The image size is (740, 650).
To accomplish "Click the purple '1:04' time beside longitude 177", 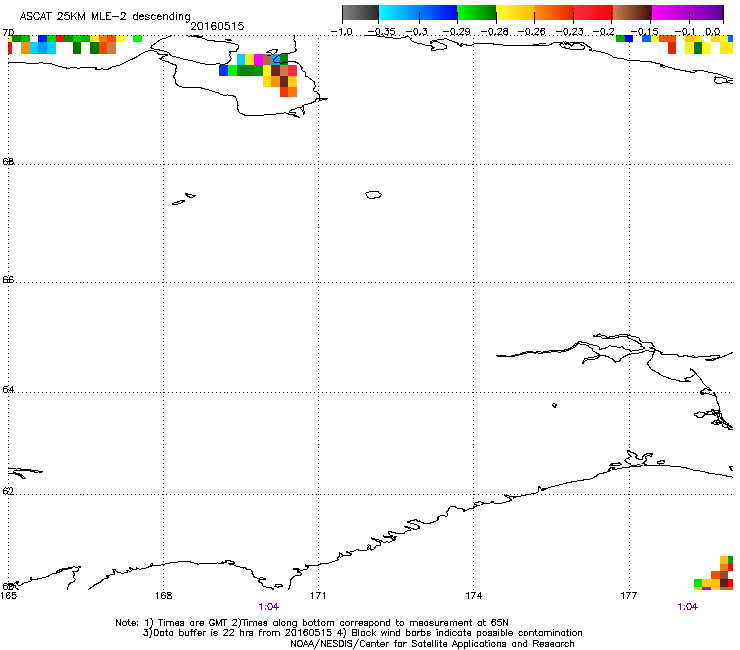I will tap(688, 607).
